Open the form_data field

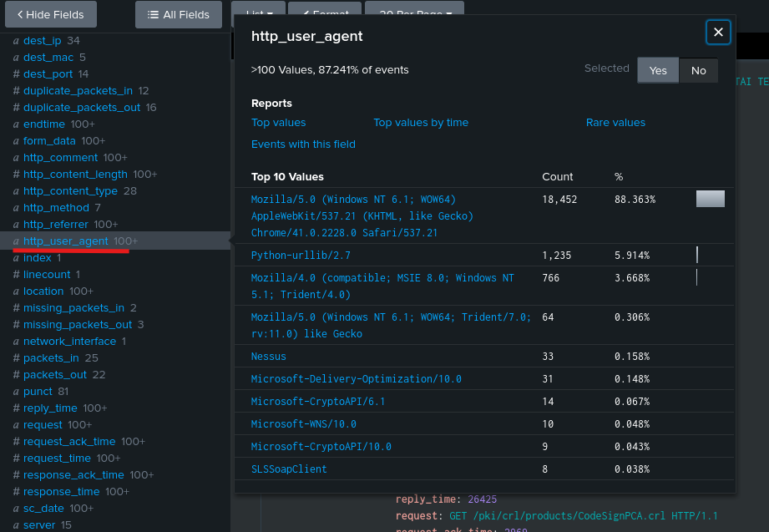(49, 141)
